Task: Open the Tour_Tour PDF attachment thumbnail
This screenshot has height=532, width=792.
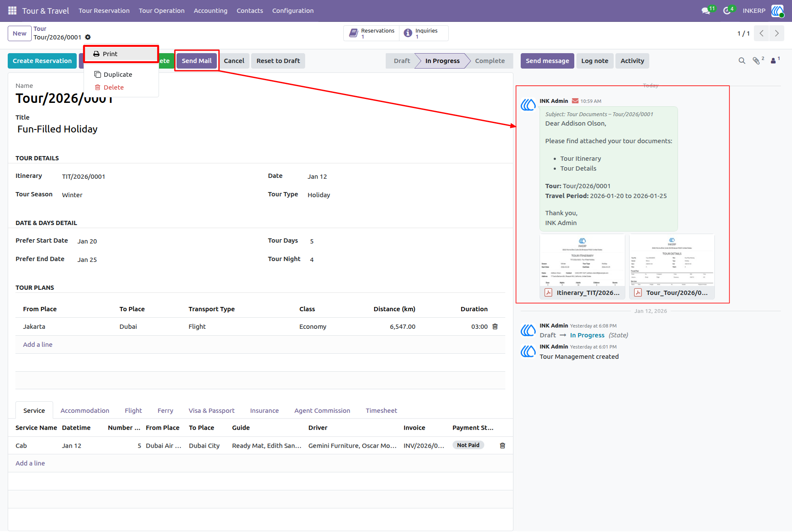Action: coord(672,266)
